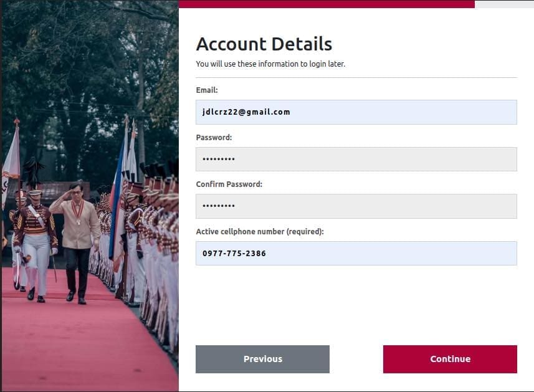Image resolution: width=534 pixels, height=392 pixels.
Task: Select the Confirm Password field
Action: click(x=356, y=206)
